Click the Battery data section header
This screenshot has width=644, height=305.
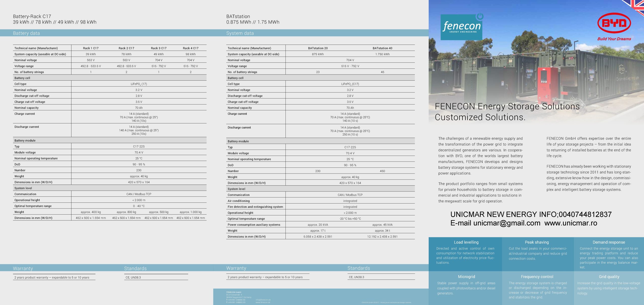click(26, 33)
